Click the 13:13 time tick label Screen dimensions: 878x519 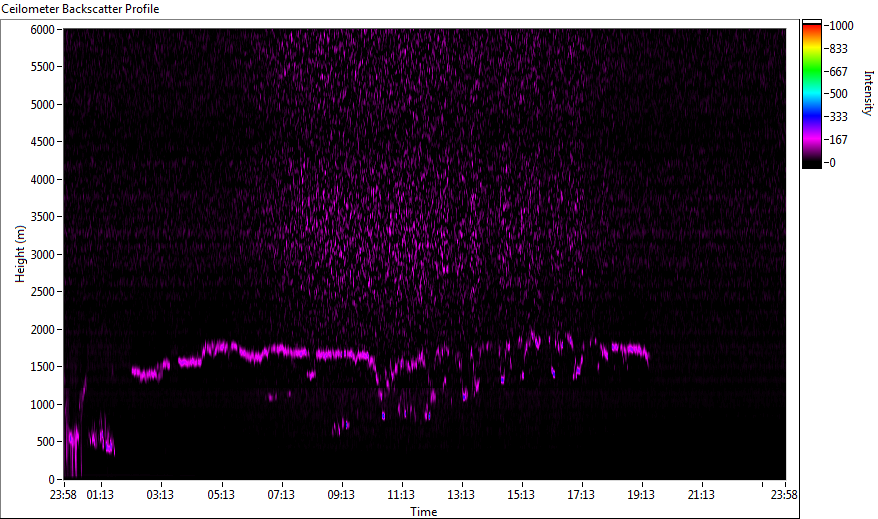click(x=461, y=495)
